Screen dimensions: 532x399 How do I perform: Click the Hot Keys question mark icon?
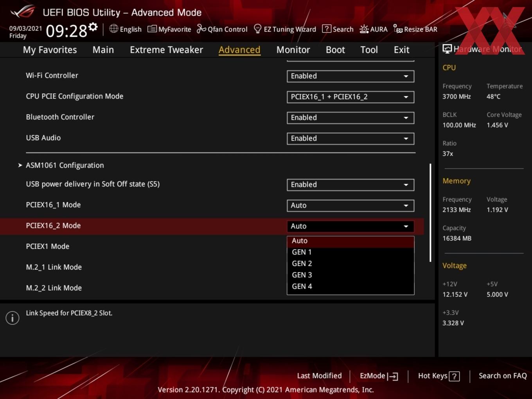(454, 376)
